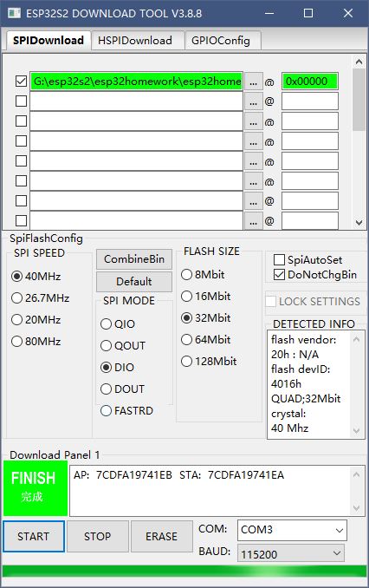The width and height of the screenshot is (369, 588).
Task: Click the AP STA MAC address text
Action: [178, 475]
